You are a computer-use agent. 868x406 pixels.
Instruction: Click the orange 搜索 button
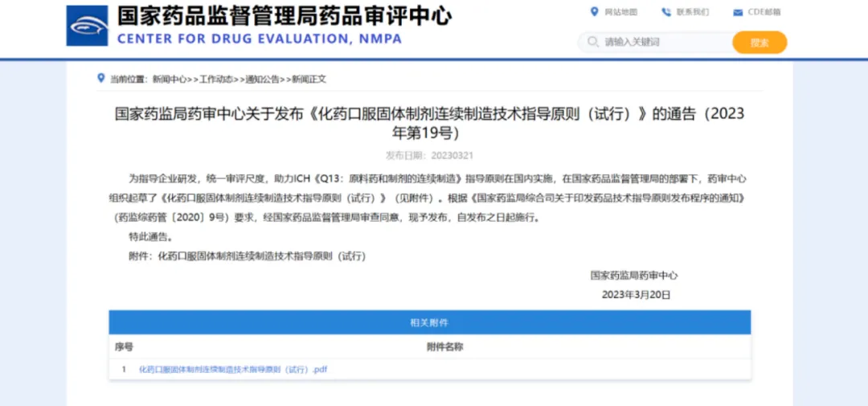pos(759,43)
